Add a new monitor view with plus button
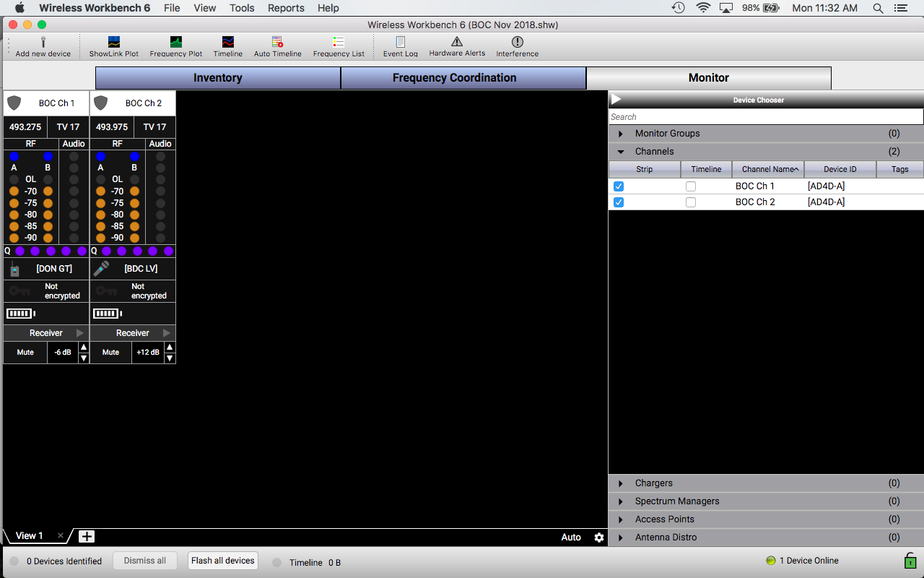 coord(87,536)
